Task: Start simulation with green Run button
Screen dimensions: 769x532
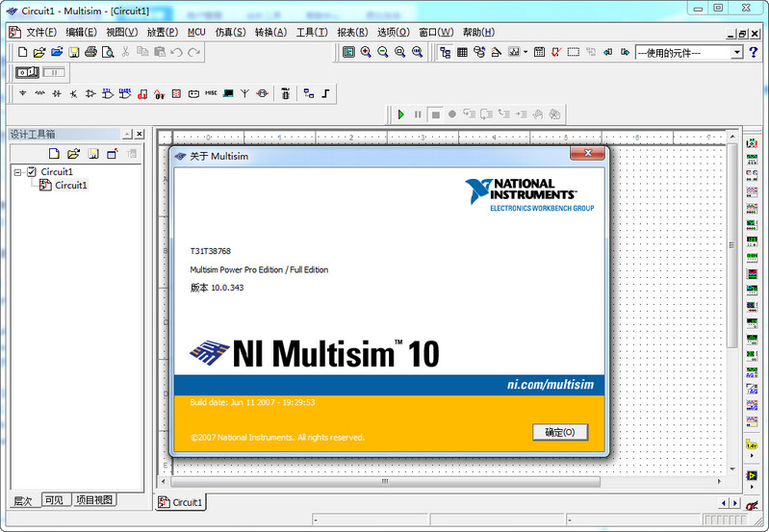Action: coord(401,114)
